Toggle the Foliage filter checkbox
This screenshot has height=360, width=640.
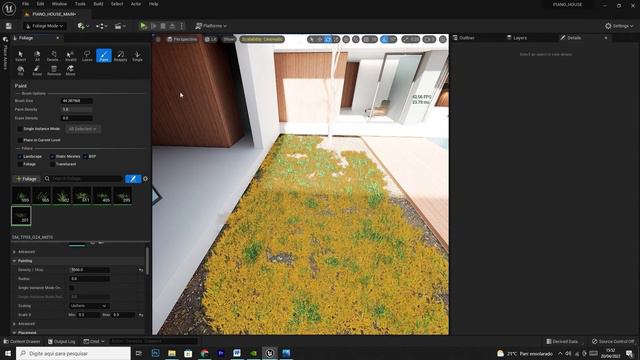pyautogui.click(x=20, y=164)
